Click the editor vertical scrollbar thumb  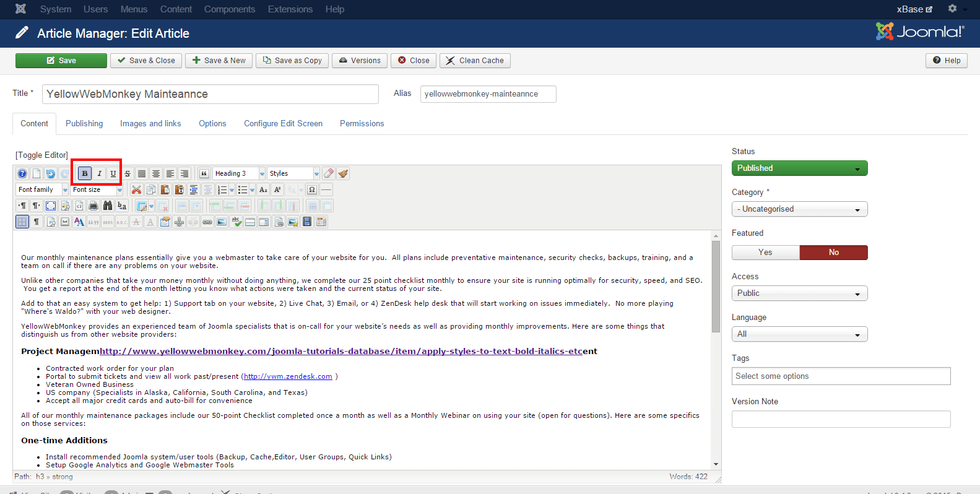[716, 287]
